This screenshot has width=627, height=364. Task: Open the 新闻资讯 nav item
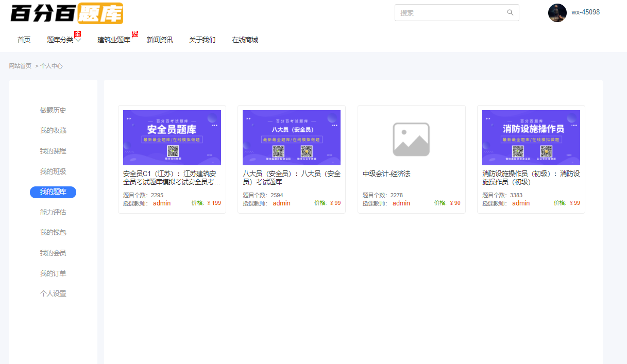click(x=160, y=40)
